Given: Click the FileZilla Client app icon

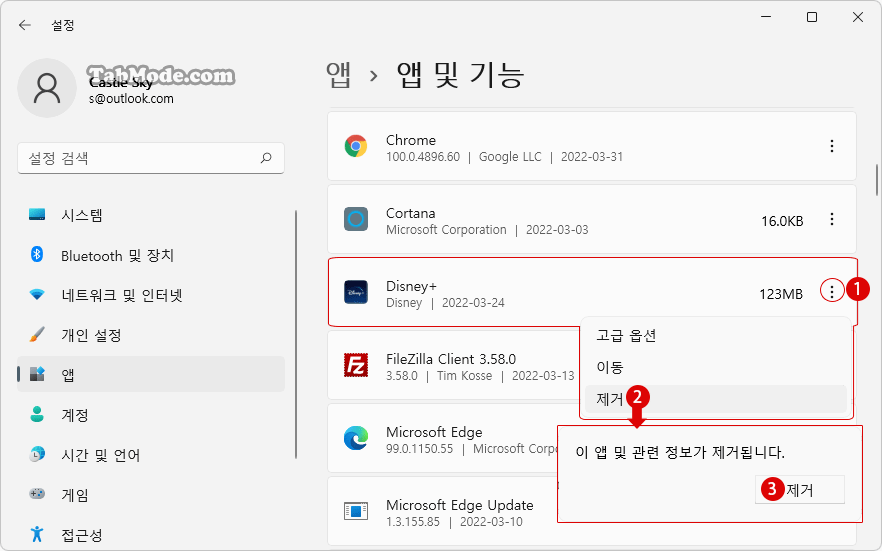Looking at the screenshot, I should click(x=356, y=365).
